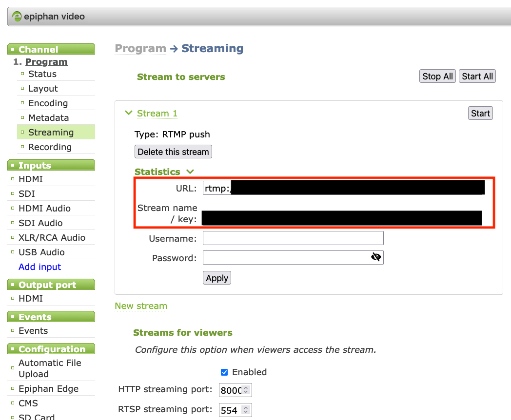Start Stream 1
Viewport: 511px width, 420px height.
480,114
